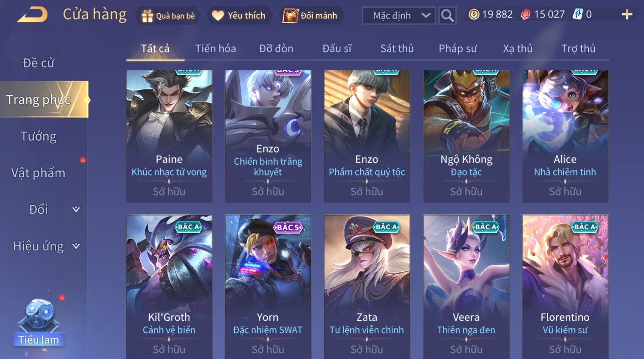This screenshot has height=359, width=644.
Task: Check the gold coin balance icon
Action: tap(474, 15)
